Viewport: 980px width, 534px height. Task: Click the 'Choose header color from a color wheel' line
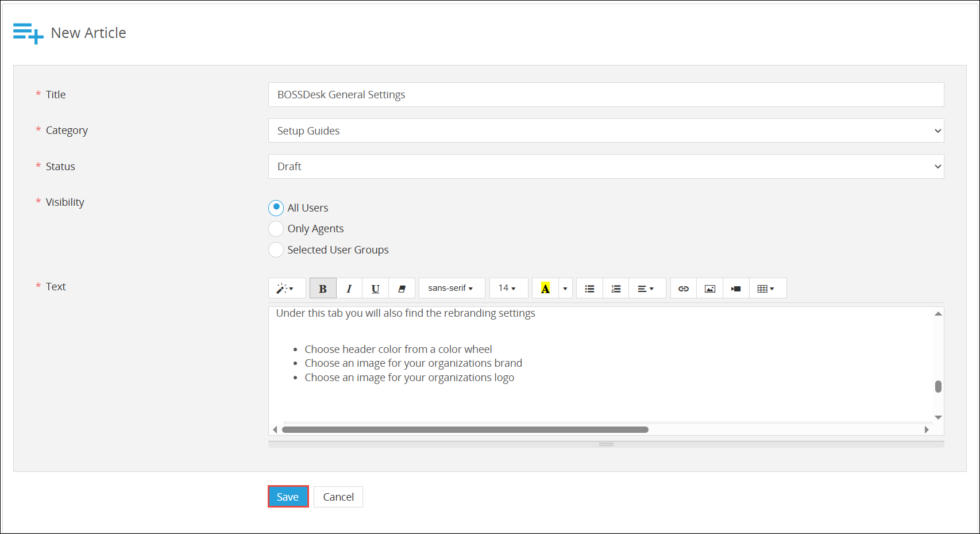coord(398,349)
